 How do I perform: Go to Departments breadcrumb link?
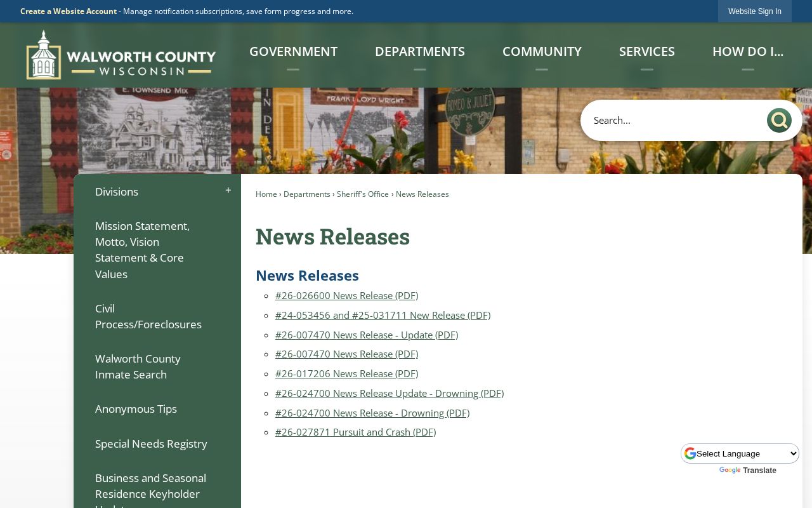click(x=307, y=194)
